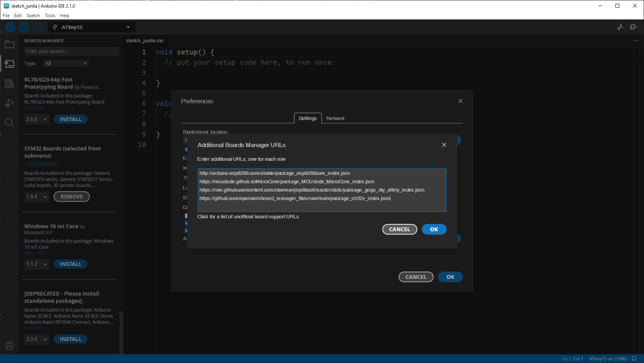Upload the sketch with the arrow icon
This screenshot has width=644, height=363.
click(x=24, y=27)
